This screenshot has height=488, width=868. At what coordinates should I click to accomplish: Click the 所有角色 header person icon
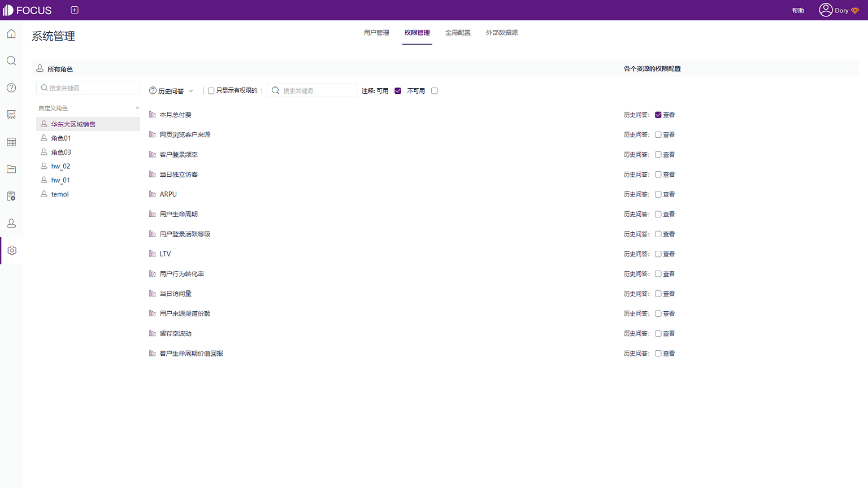coord(40,68)
